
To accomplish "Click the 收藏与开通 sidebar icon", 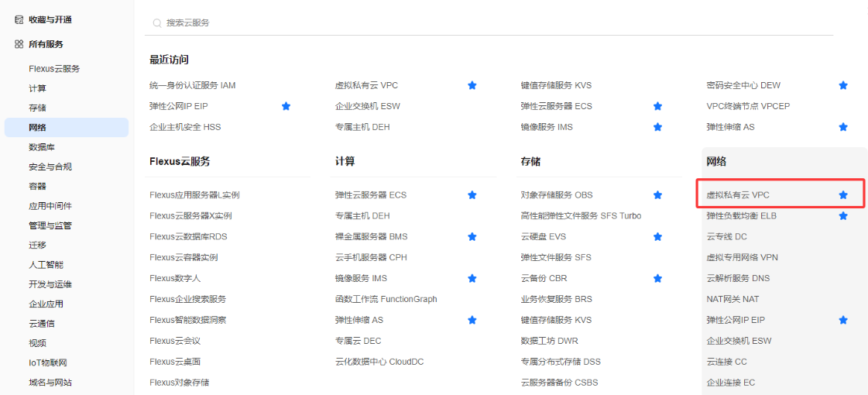I will coord(19,20).
